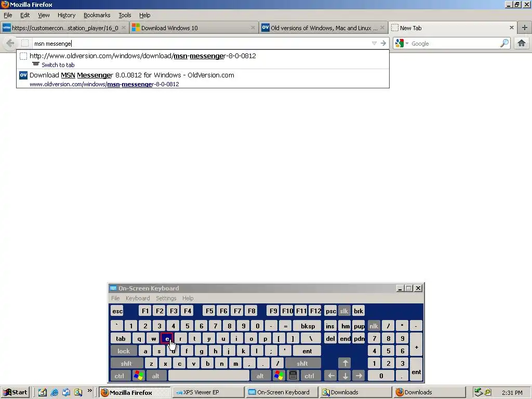Select Download MSN Messenger 8.0.0812 suggestion

(203, 79)
